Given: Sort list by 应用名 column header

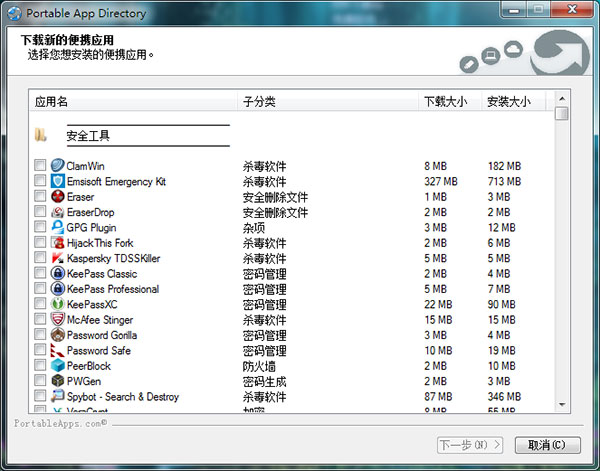Looking at the screenshot, I should click(133, 102).
